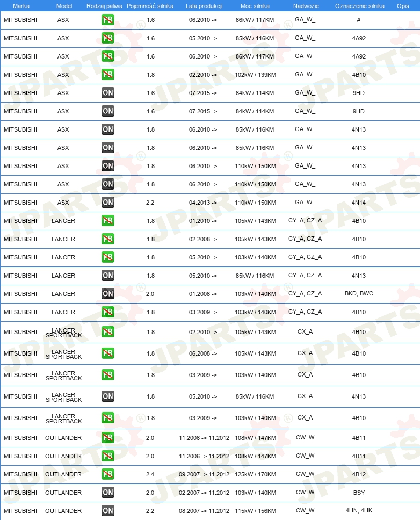This screenshot has width=420, height=520.
Task: Click the ON diesel icon in the LANCER BKD, BWC row
Action: (108, 293)
